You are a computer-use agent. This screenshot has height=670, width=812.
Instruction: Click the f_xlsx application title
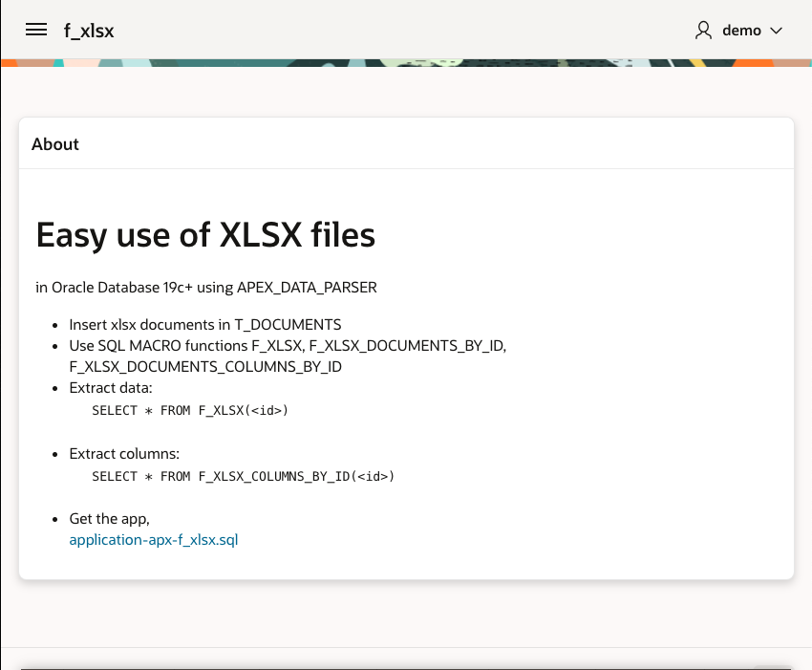point(89,31)
